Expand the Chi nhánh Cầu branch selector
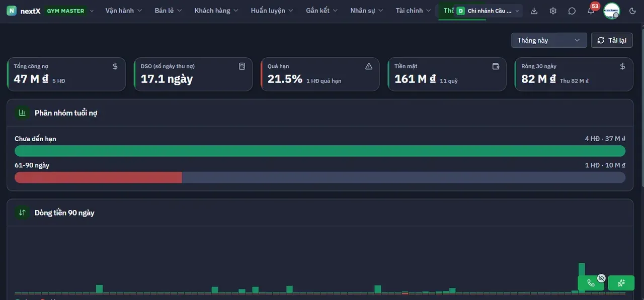Screen dimensions: 644x300 [488, 11]
